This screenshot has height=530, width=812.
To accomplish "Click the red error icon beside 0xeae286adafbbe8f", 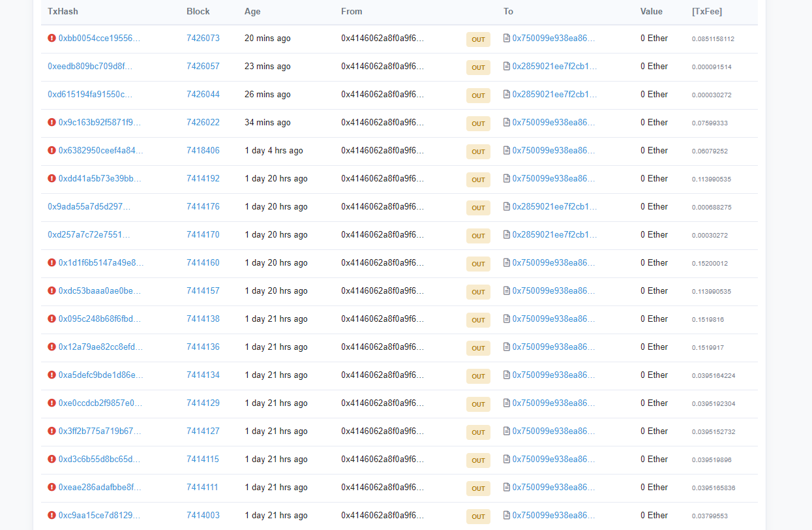I will [52, 487].
